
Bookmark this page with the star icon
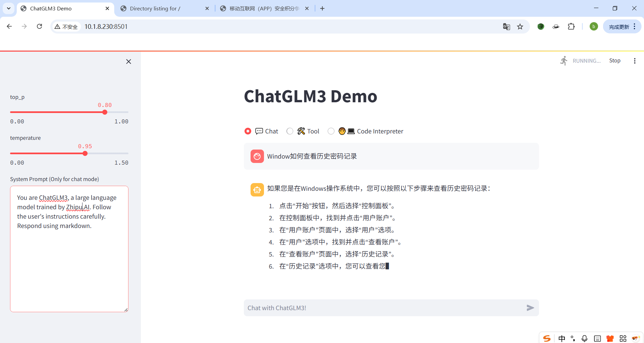(x=520, y=27)
